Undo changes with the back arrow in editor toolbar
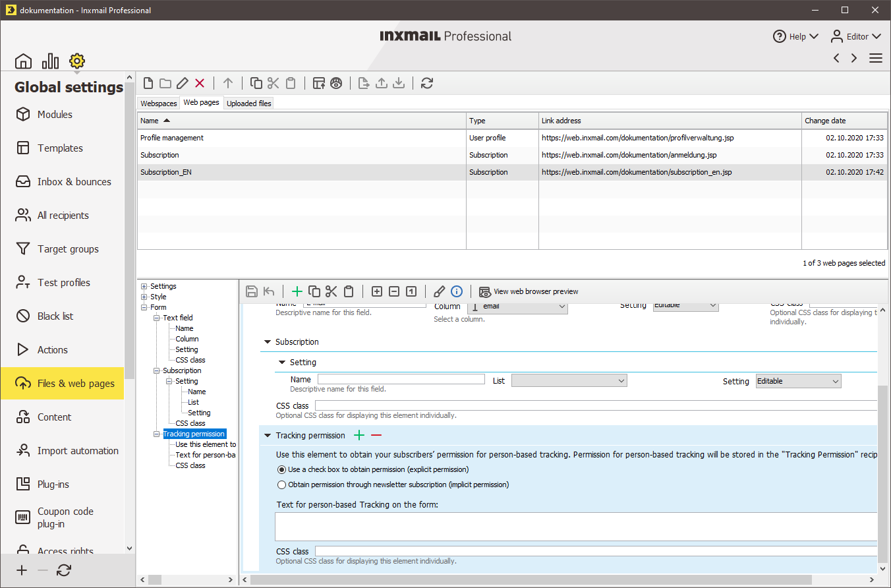Image resolution: width=891 pixels, height=588 pixels. pos(268,291)
